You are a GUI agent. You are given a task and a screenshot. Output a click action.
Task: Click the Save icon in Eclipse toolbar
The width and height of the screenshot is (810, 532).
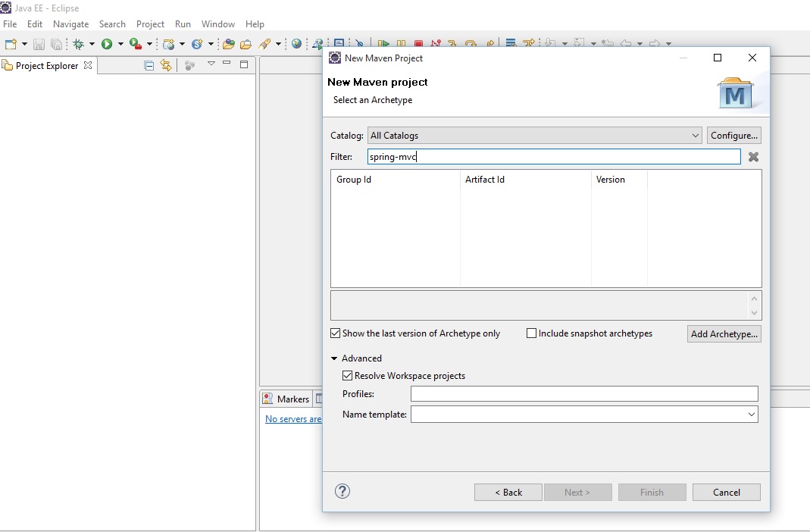point(39,44)
